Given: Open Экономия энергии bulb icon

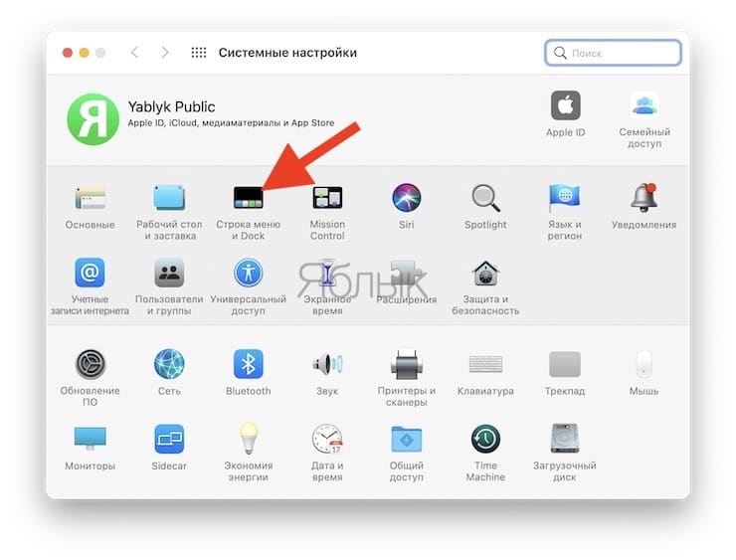Looking at the screenshot, I should (x=249, y=439).
